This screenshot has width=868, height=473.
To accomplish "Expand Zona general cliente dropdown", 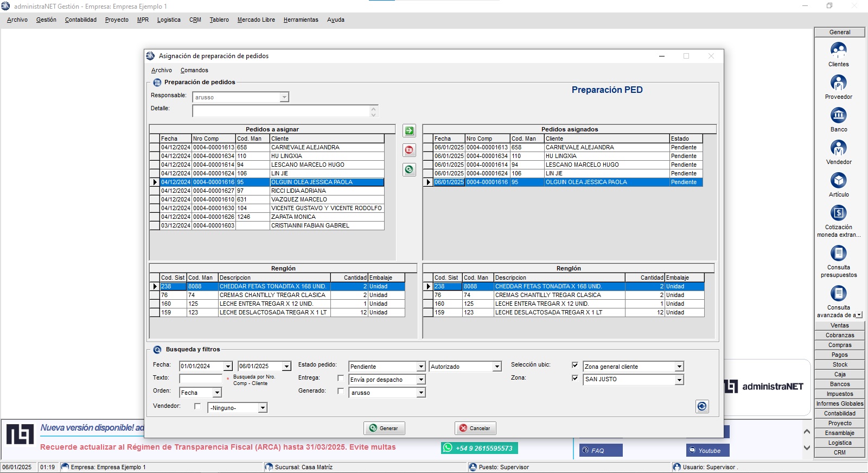I will click(679, 367).
